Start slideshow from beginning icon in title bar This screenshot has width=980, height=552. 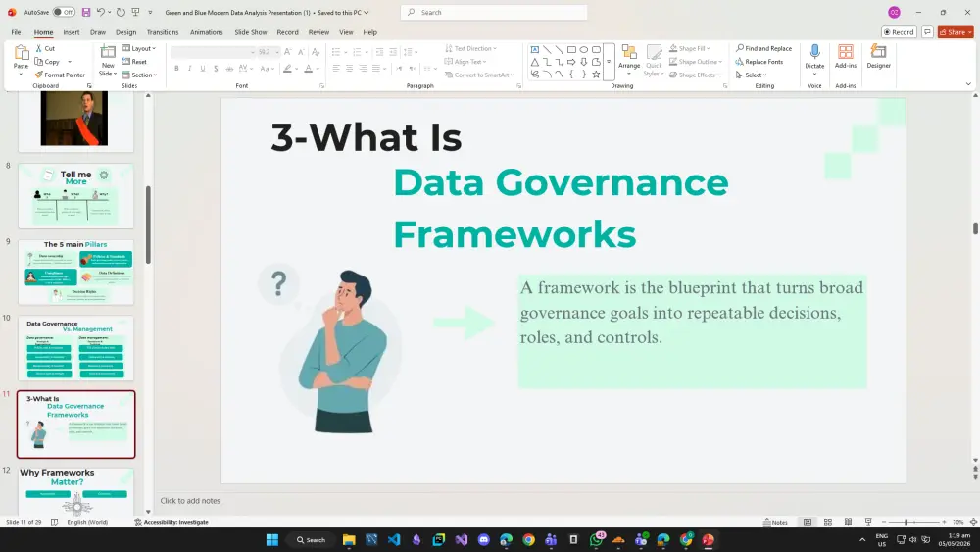click(x=135, y=12)
